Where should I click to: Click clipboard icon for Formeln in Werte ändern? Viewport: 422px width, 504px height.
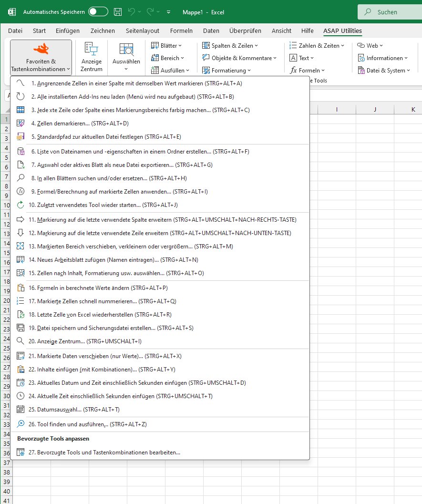coord(20,288)
